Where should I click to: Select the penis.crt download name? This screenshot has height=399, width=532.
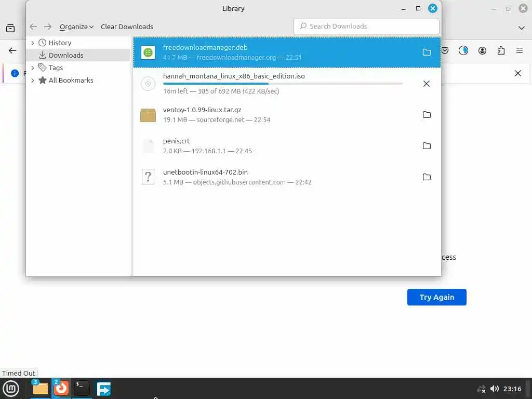click(177, 141)
